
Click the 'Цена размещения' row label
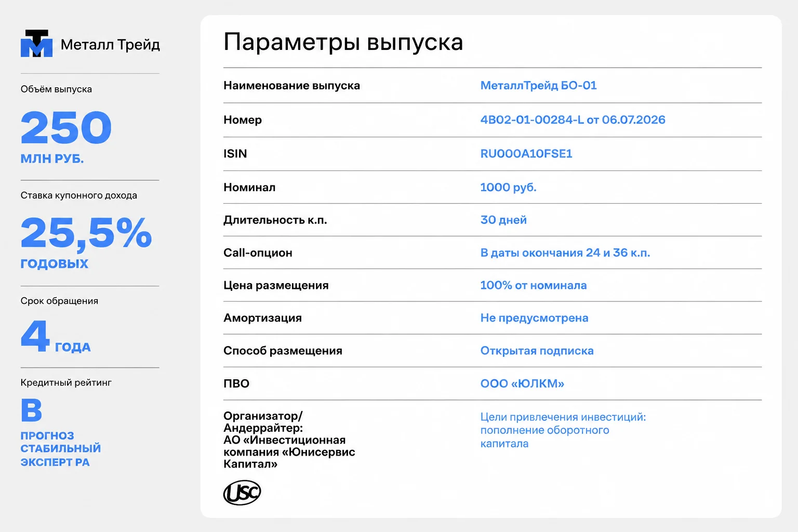pos(276,286)
